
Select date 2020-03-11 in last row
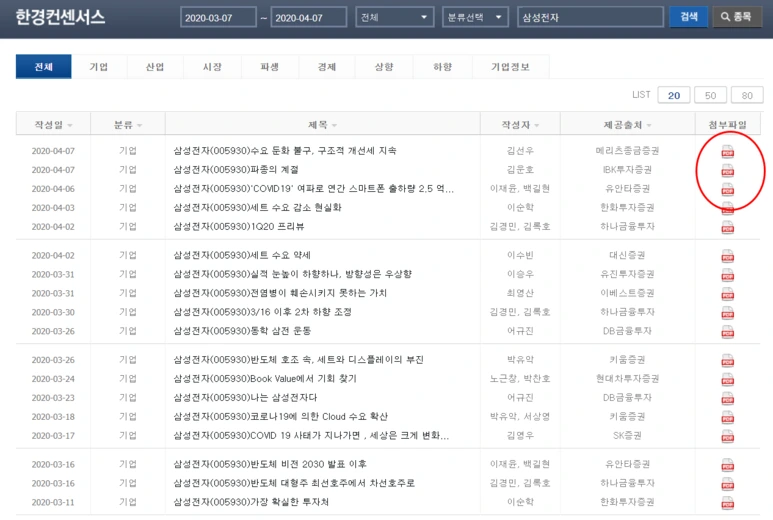point(53,502)
